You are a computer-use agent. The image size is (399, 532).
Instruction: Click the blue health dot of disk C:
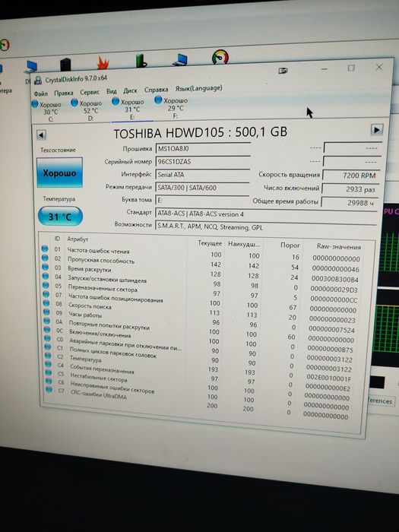pyautogui.click(x=35, y=104)
